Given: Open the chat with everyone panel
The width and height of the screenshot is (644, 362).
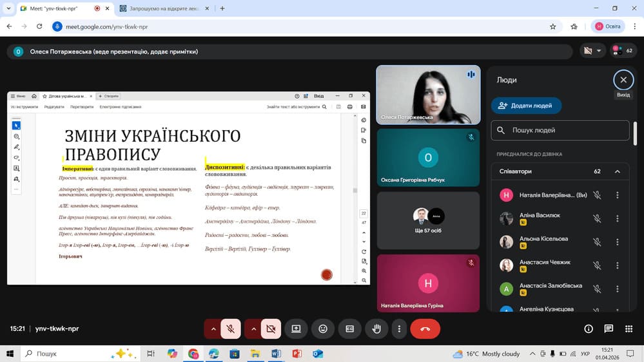Looking at the screenshot, I should pyautogui.click(x=609, y=329).
